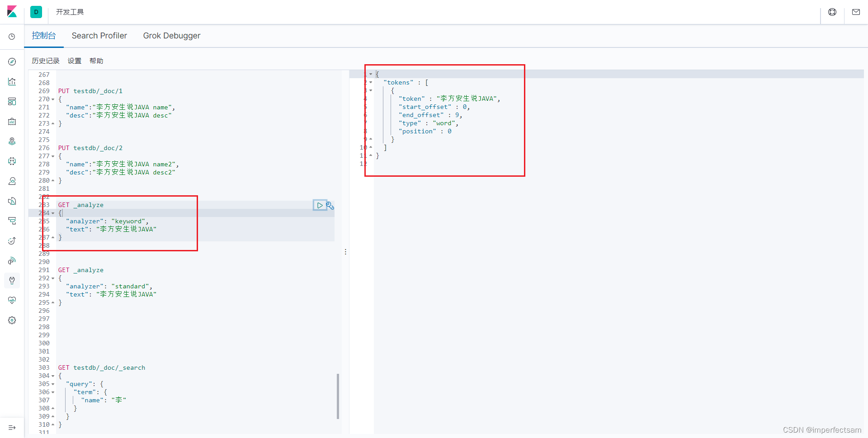Open 帮助 help panel
Viewport: 868px width, 438px height.
[96, 61]
